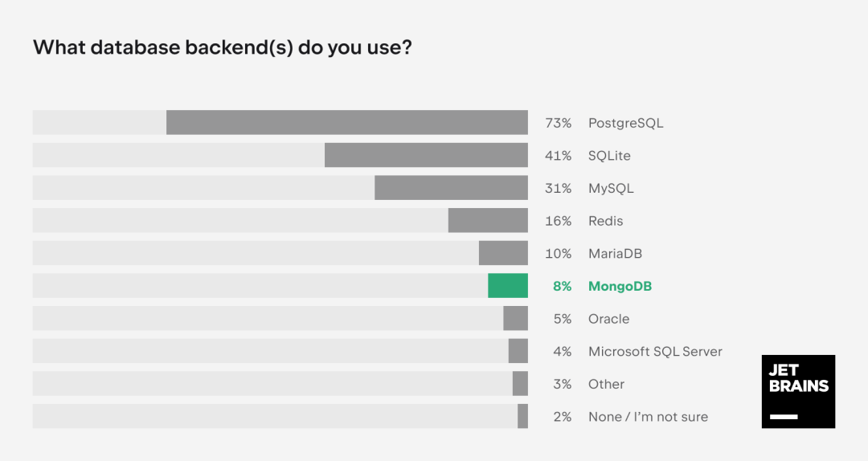Click the Microsoft SQL Server bar segment
Image resolution: width=868 pixels, height=461 pixels.
[x=518, y=351]
